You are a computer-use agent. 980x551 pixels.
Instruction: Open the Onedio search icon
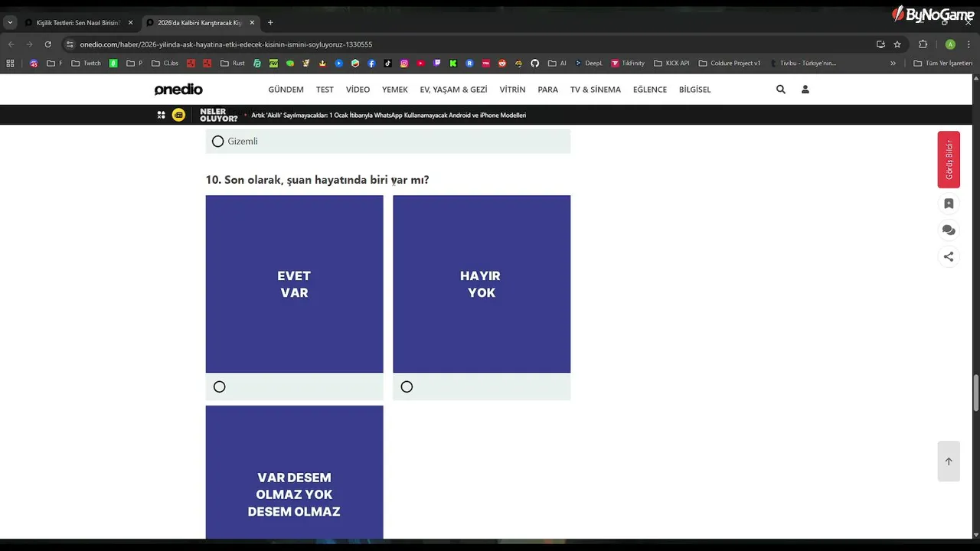(x=781, y=90)
